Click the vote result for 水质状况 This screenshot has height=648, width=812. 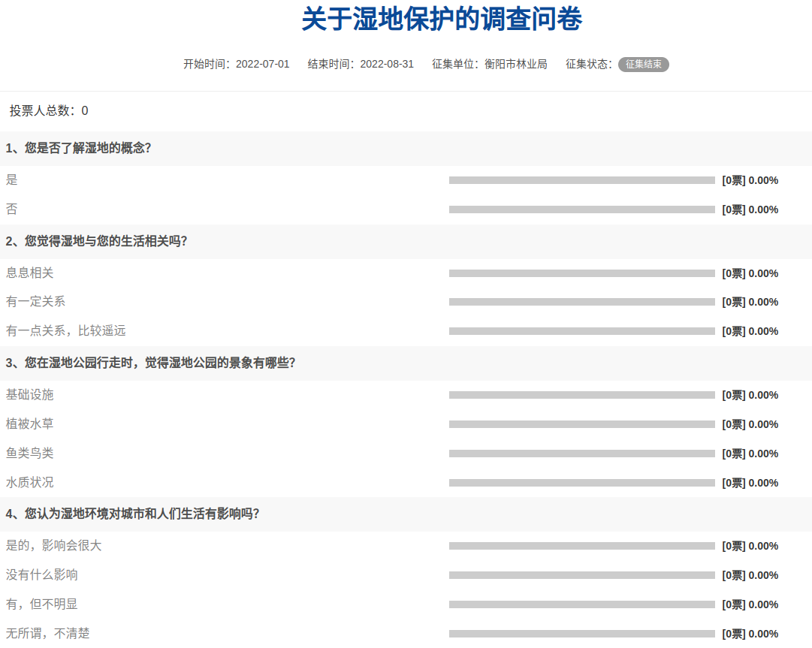click(750, 483)
